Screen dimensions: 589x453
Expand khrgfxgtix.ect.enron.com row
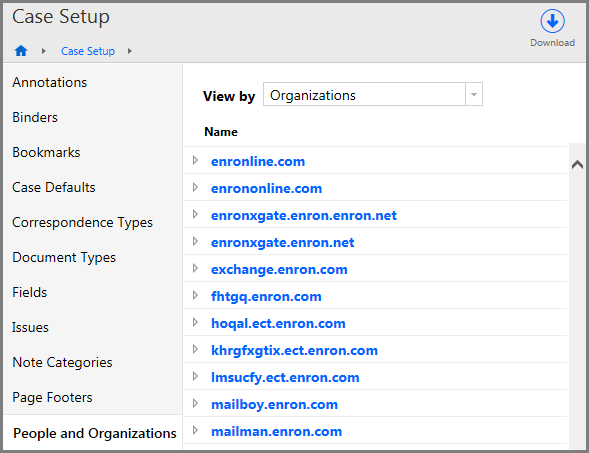[195, 350]
